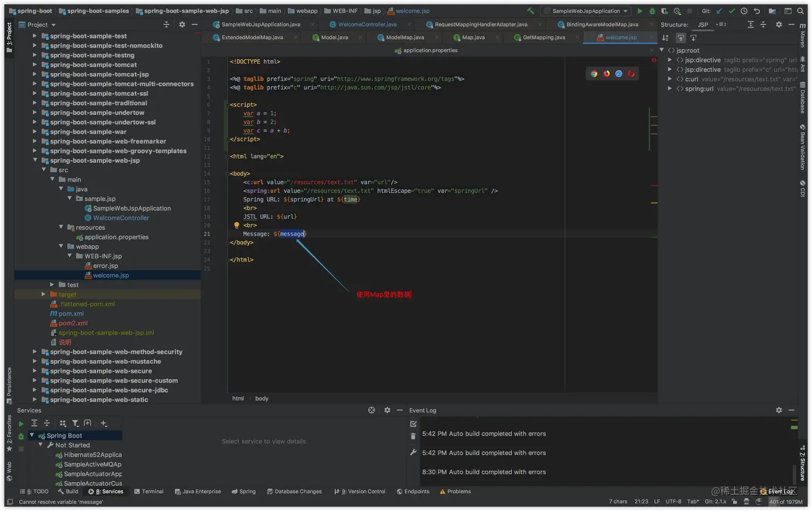Image resolution: width=812 pixels, height=511 pixels.
Task: Open page in Chrome browser icon
Action: tap(594, 74)
